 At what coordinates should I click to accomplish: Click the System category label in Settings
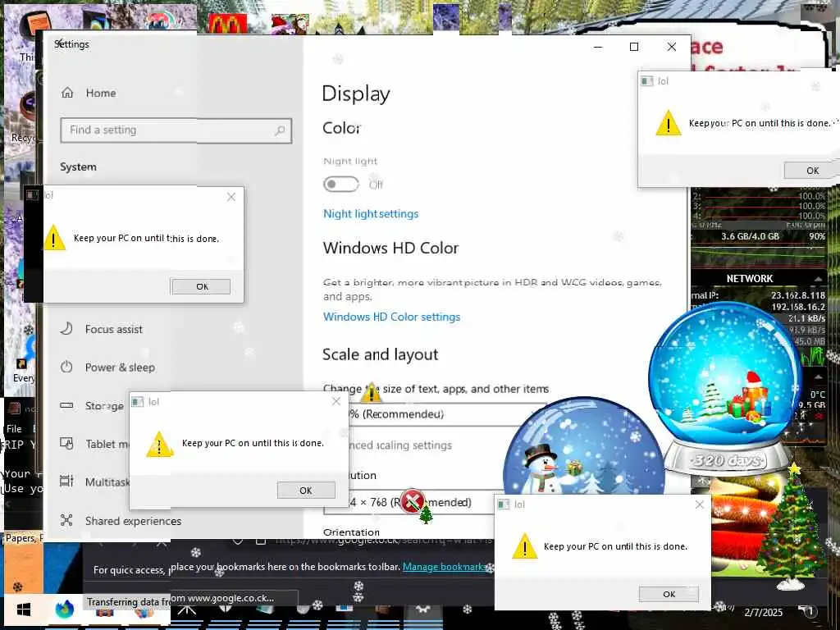78,167
